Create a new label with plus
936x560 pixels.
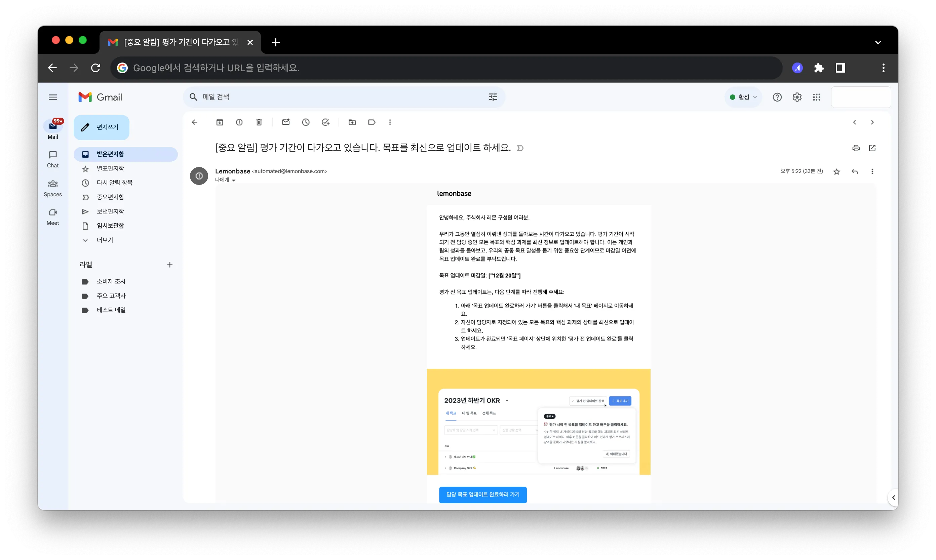point(170,265)
